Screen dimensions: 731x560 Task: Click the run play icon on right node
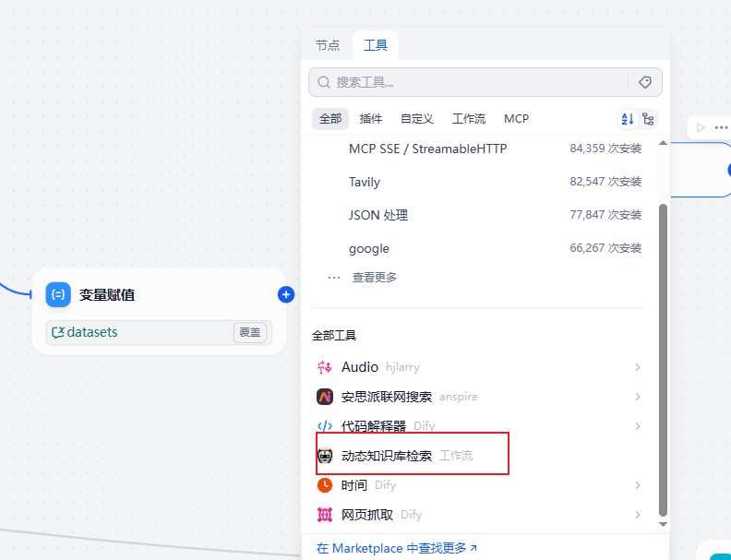701,127
